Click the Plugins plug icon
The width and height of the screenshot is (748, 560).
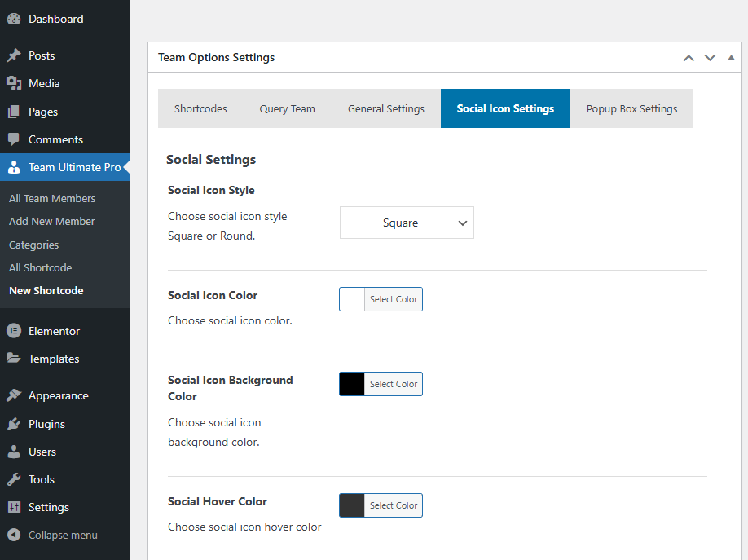pyautogui.click(x=14, y=424)
